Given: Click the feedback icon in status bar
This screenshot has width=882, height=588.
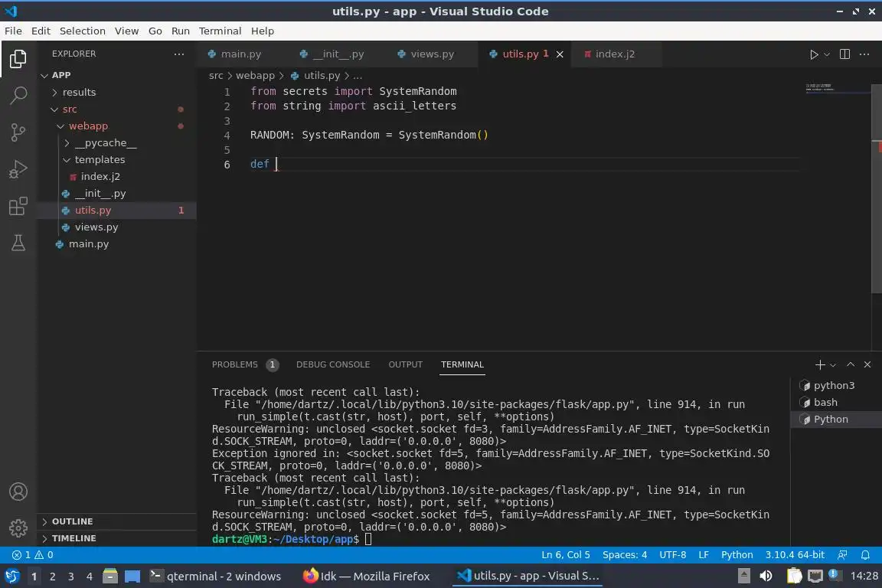Looking at the screenshot, I should coord(842,555).
